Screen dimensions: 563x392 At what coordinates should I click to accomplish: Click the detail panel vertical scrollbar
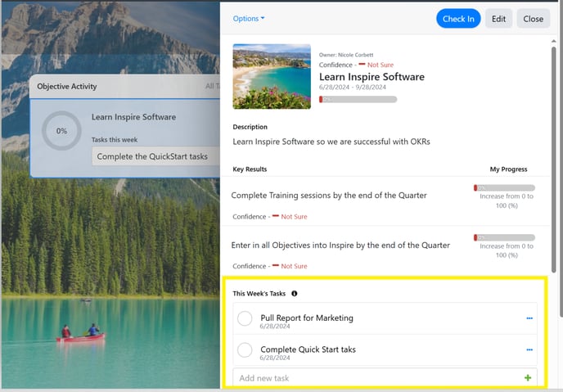click(x=554, y=158)
